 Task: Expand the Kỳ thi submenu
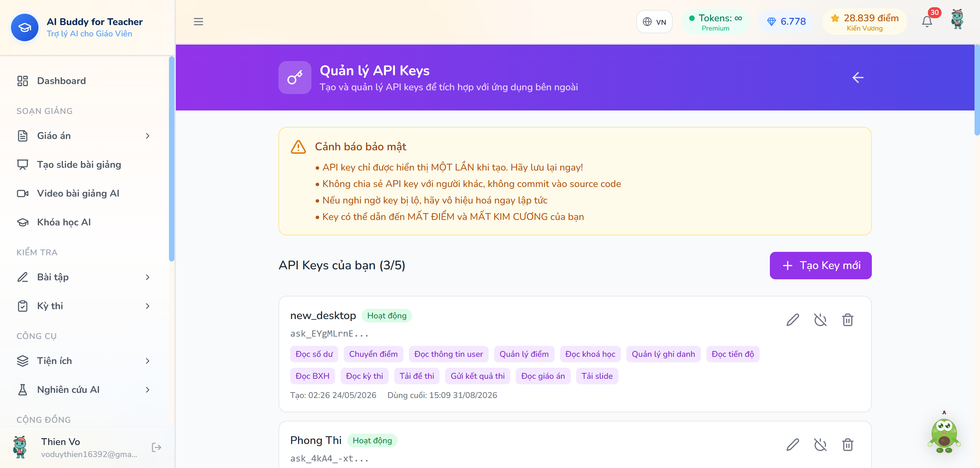click(84, 306)
